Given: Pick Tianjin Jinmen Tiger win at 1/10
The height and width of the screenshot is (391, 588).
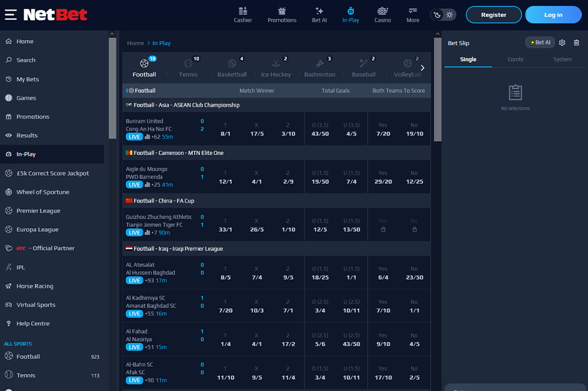Looking at the screenshot, I should [x=288, y=225].
